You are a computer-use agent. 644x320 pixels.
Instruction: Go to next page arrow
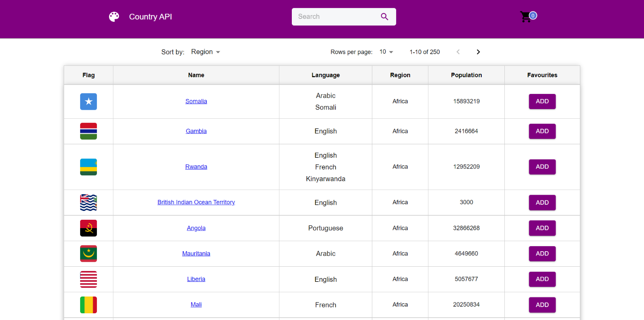pyautogui.click(x=478, y=52)
